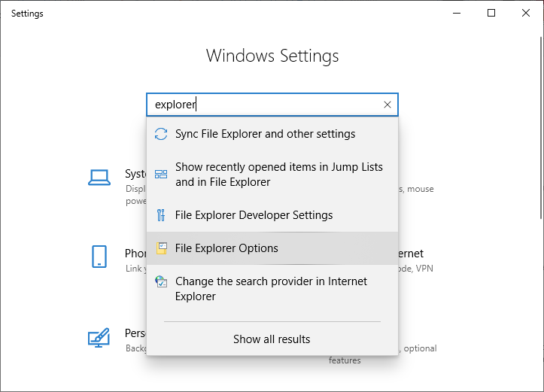Click the sync icon beside Sync File Explorer

click(161, 134)
